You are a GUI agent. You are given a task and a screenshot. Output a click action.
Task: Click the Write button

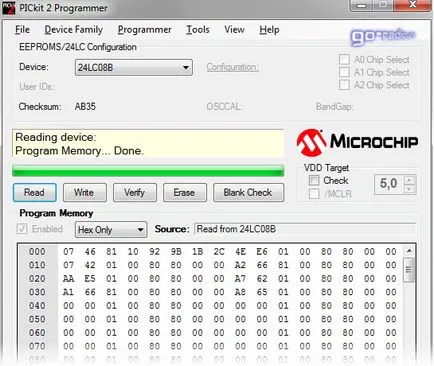pyautogui.click(x=85, y=192)
